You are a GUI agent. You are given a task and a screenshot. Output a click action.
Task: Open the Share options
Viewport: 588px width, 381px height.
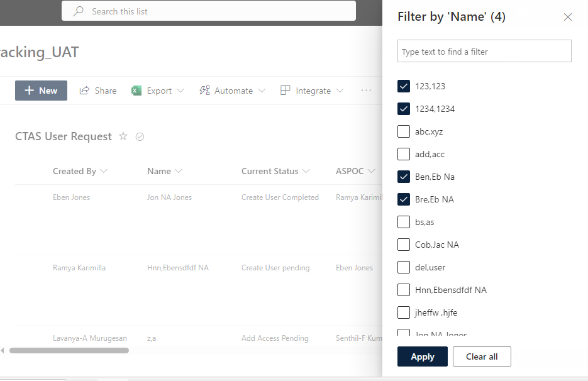coord(98,91)
